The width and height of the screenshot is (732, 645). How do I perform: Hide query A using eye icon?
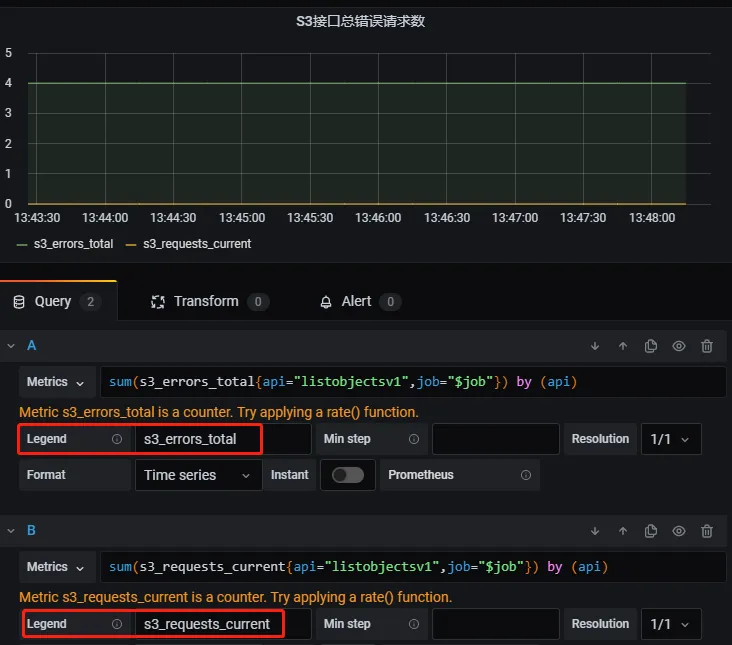(x=679, y=346)
